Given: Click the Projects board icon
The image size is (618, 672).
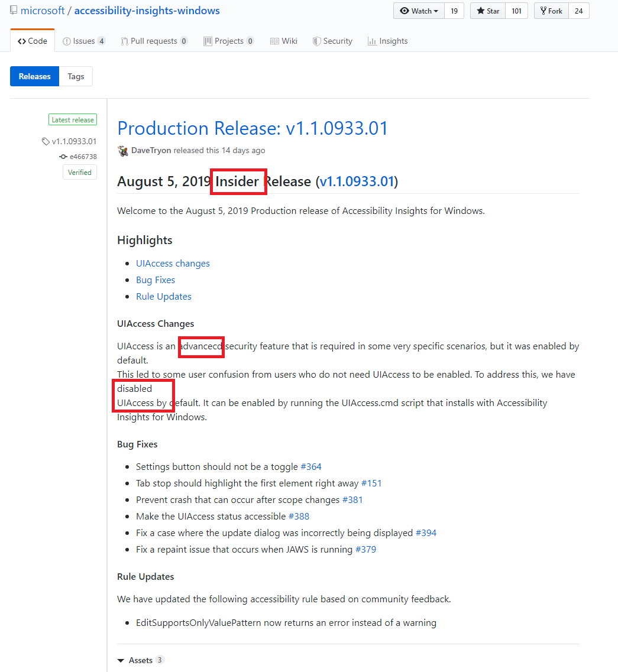Looking at the screenshot, I should [208, 41].
